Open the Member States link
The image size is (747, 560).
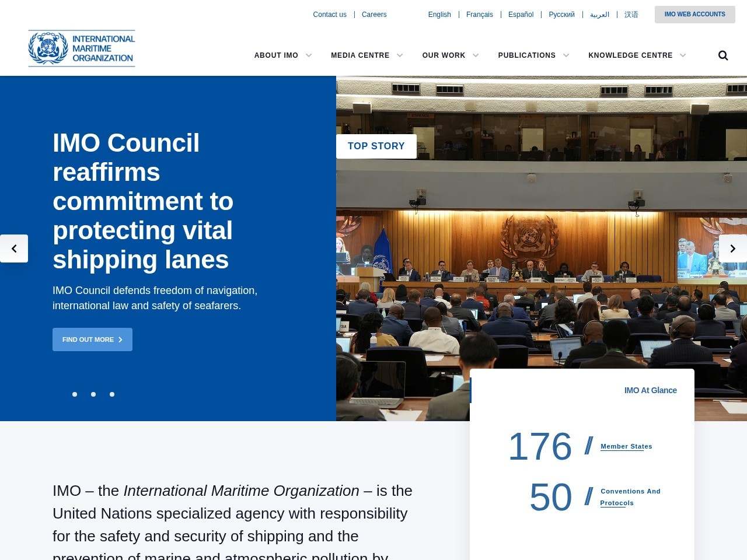626,446
